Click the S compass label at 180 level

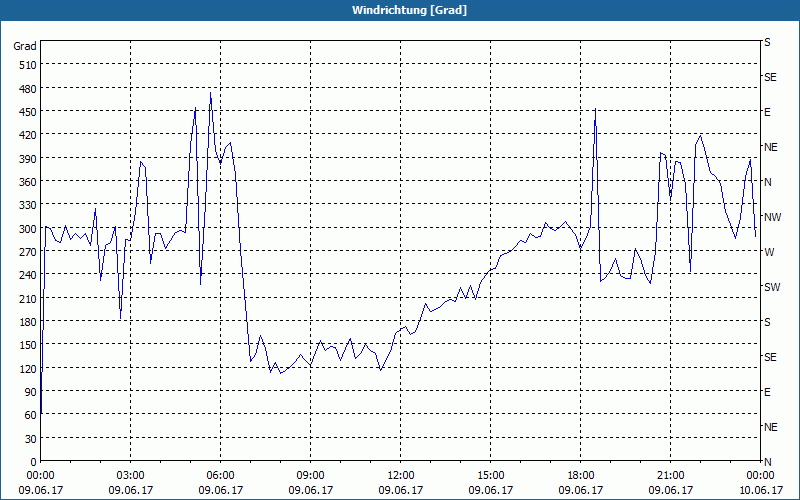tap(767, 322)
